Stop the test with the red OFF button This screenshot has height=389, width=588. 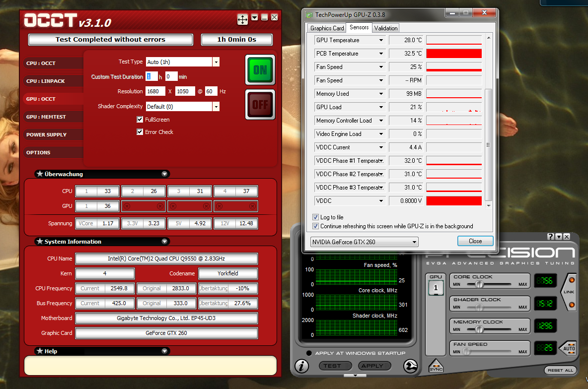[x=260, y=105]
